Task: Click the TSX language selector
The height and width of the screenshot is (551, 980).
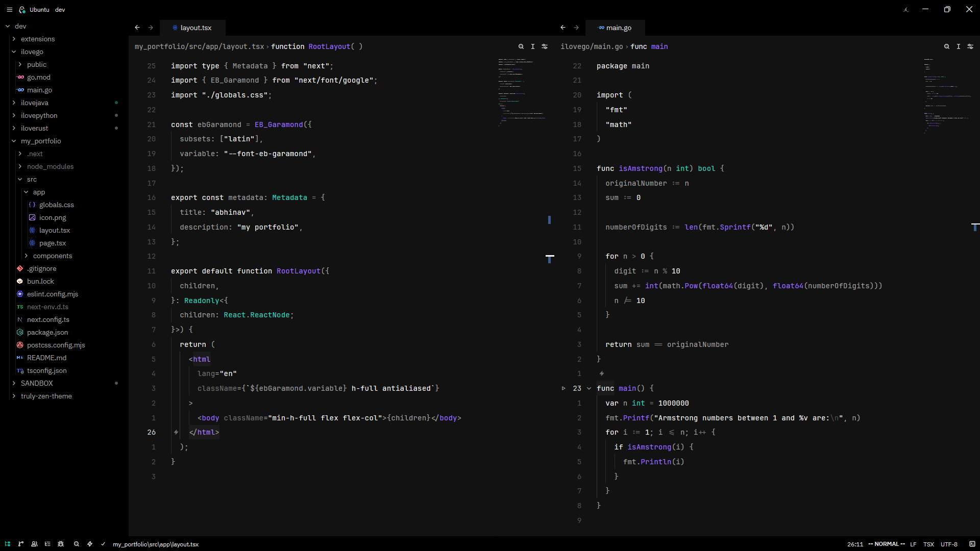Action: pos(928,544)
